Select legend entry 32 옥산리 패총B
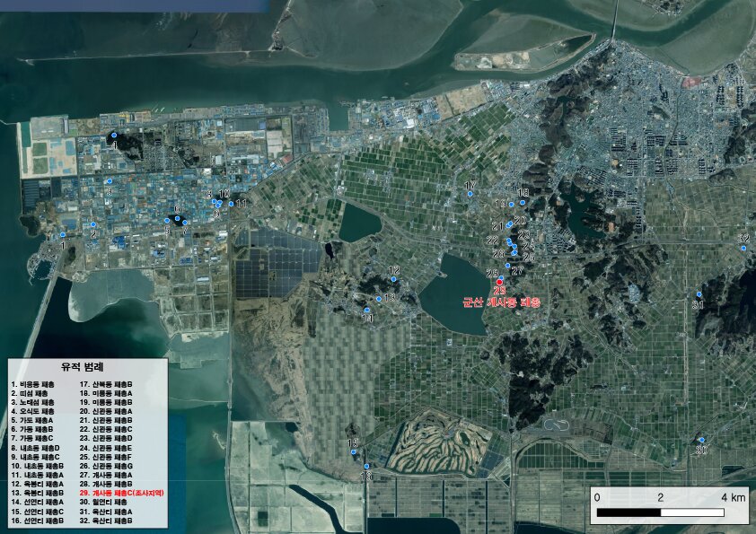 106,521
